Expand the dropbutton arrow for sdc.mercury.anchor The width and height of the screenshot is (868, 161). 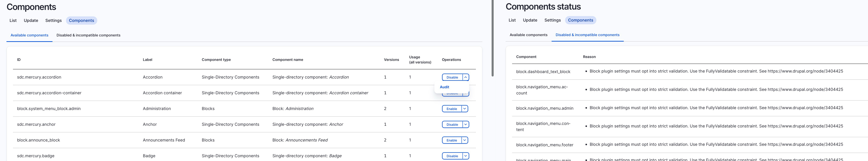(465, 125)
